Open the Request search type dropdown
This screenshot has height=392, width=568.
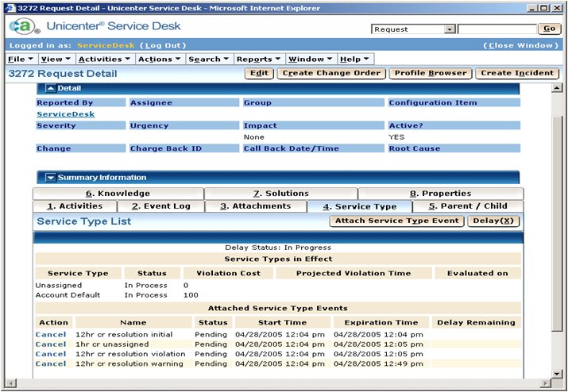coord(450,29)
